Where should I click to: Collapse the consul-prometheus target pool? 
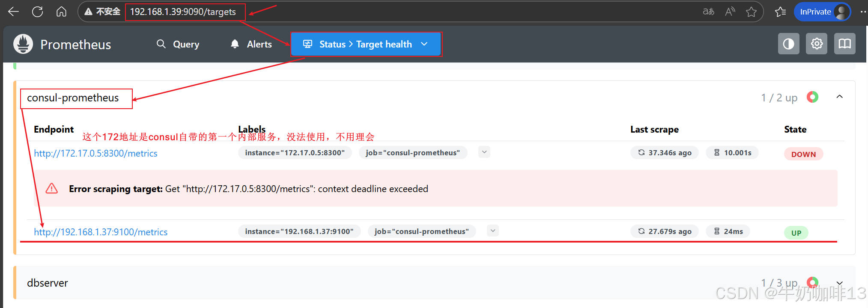(x=839, y=97)
